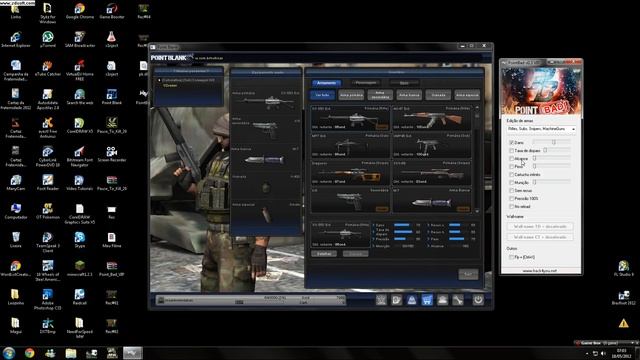Click the power exit icon in Point Blank

478,300
